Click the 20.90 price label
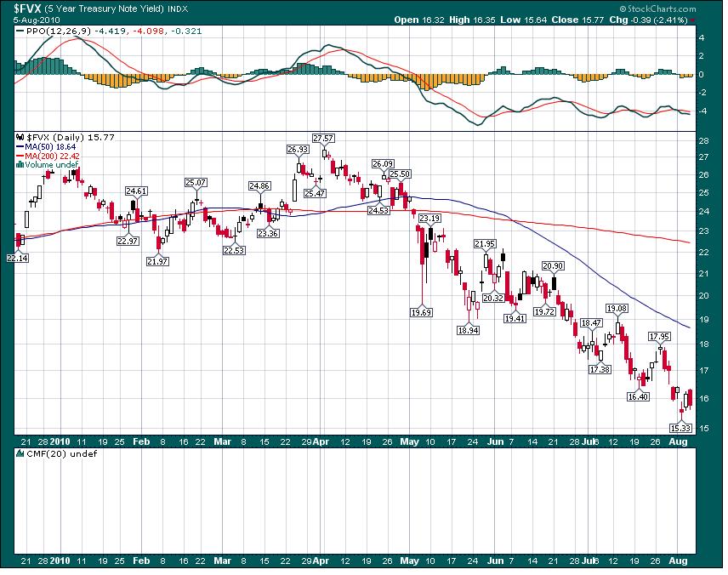728x575 pixels. click(x=553, y=266)
